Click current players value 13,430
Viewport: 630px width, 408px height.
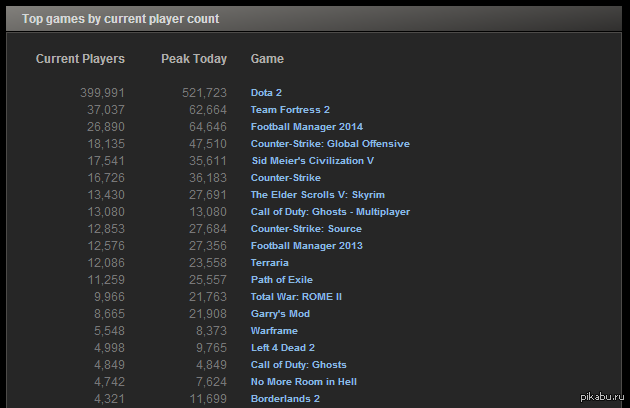coord(106,195)
